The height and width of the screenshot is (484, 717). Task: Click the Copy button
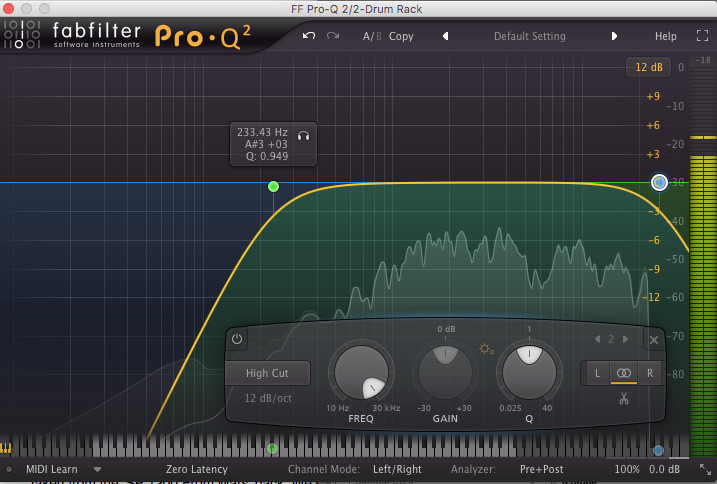[401, 36]
